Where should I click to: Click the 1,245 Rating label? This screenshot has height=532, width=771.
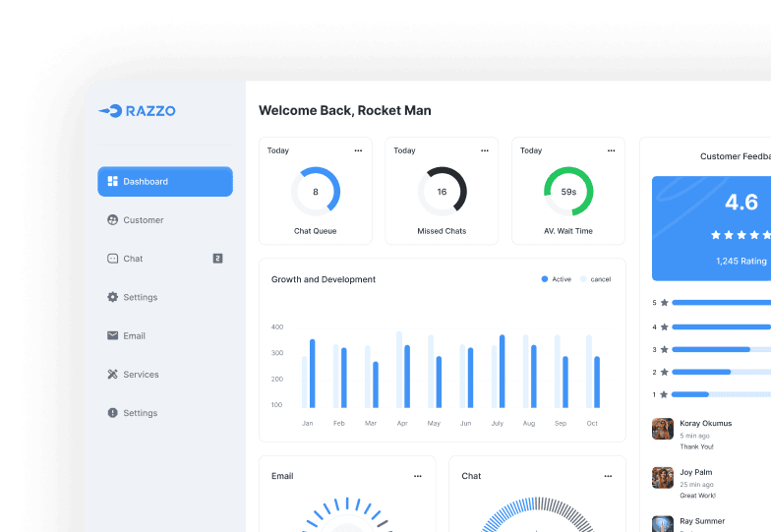point(741,262)
